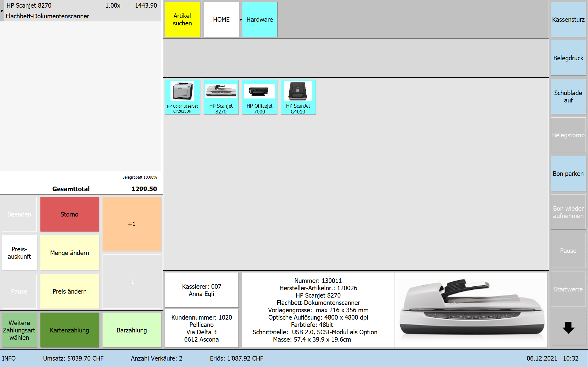The height and width of the screenshot is (367, 588).
Task: Click the Gesamttotal 1299.50 amount
Action: [x=144, y=189]
